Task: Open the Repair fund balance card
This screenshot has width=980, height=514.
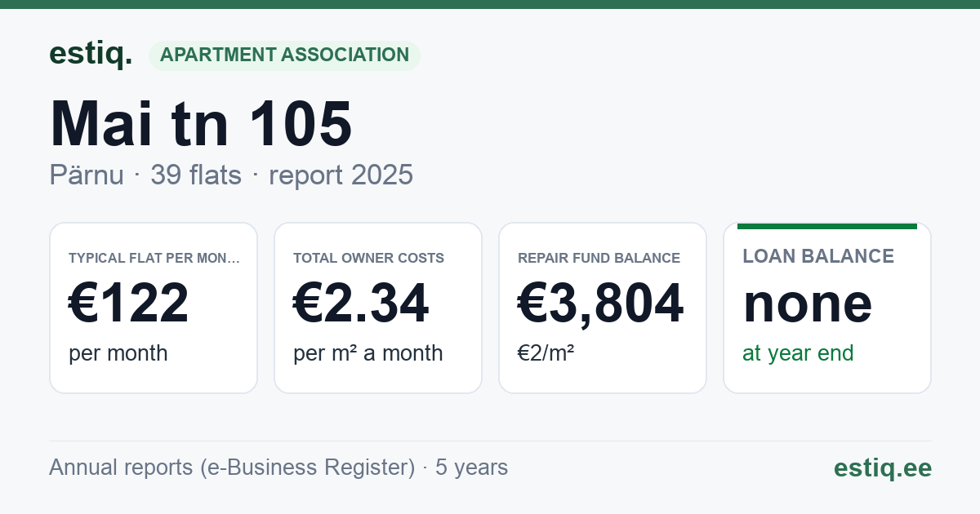Action: pyautogui.click(x=603, y=308)
